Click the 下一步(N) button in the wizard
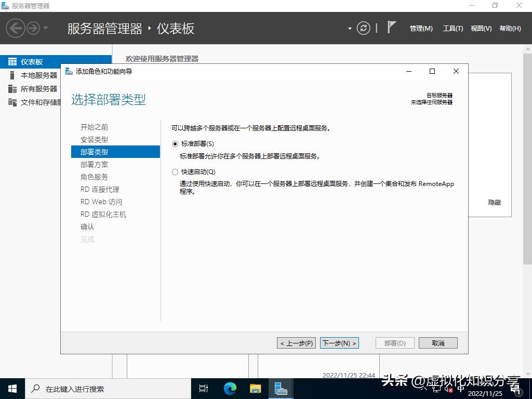Image resolution: width=532 pixels, height=399 pixels. 338,343
